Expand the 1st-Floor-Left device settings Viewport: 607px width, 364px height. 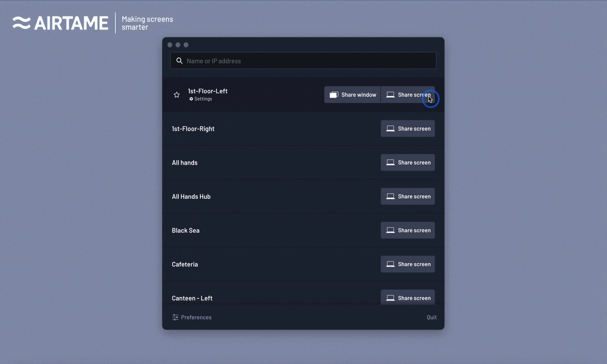pos(200,98)
